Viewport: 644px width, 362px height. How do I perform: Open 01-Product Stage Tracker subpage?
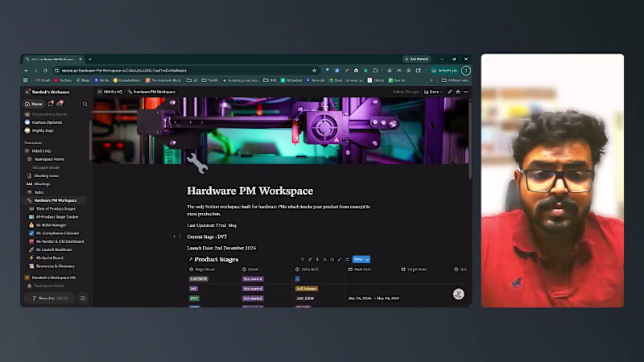pyautogui.click(x=54, y=216)
